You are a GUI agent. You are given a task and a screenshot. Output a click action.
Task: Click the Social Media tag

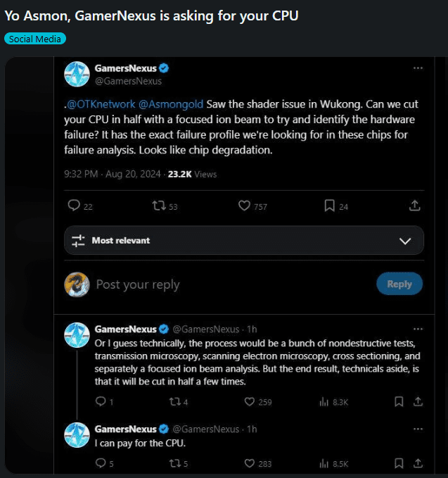(35, 39)
